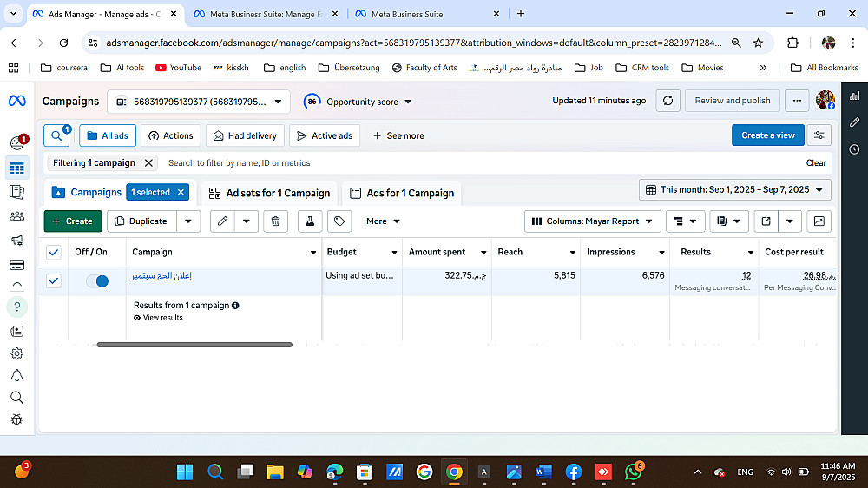Image resolution: width=868 pixels, height=488 pixels.
Task: Expand the More actions dropdown
Action: point(383,221)
